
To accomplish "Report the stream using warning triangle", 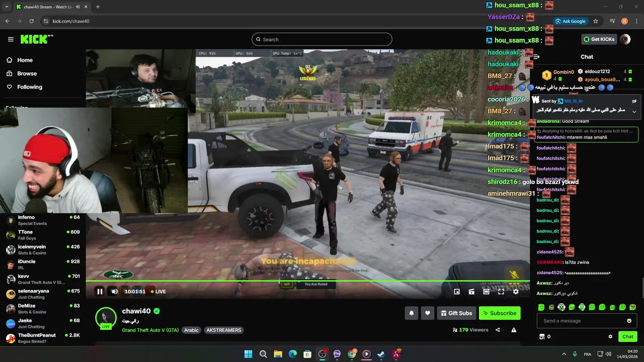I will pos(514,330).
